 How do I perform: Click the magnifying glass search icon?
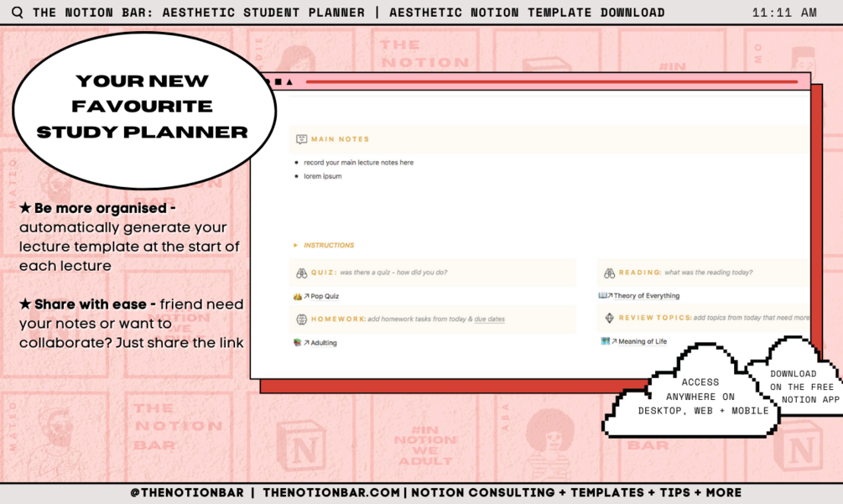(x=18, y=12)
